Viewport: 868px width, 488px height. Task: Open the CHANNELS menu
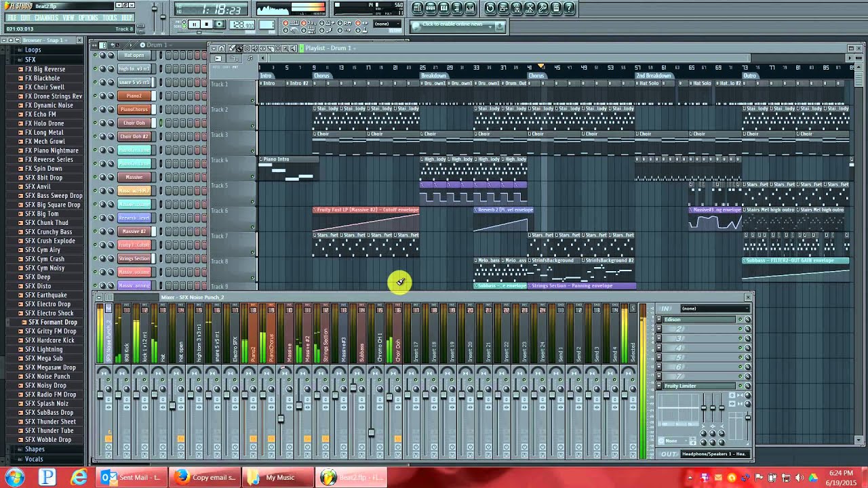click(x=47, y=18)
